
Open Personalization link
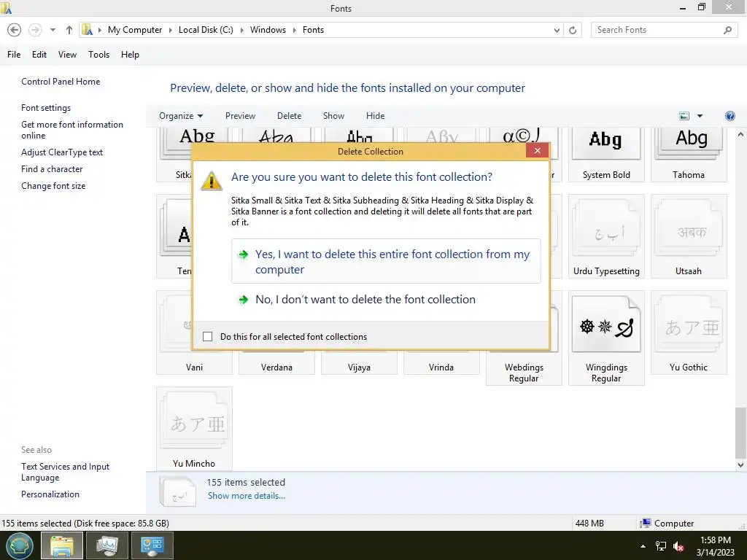tap(50, 494)
